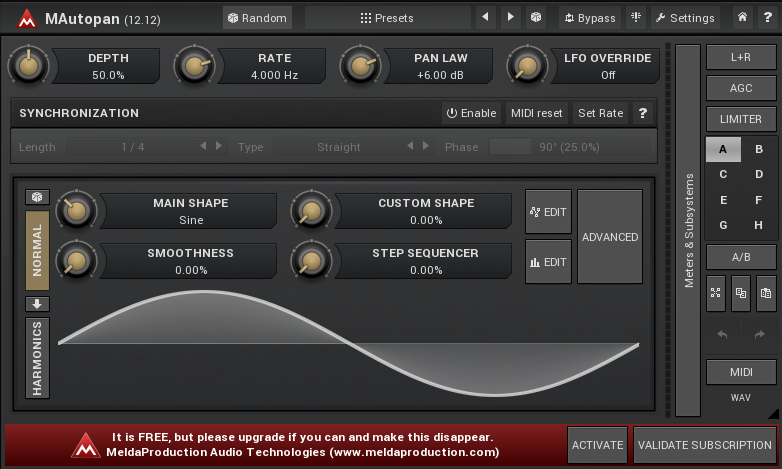This screenshot has width=782, height=469.
Task: Open the Type Straight selector
Action: (339, 147)
